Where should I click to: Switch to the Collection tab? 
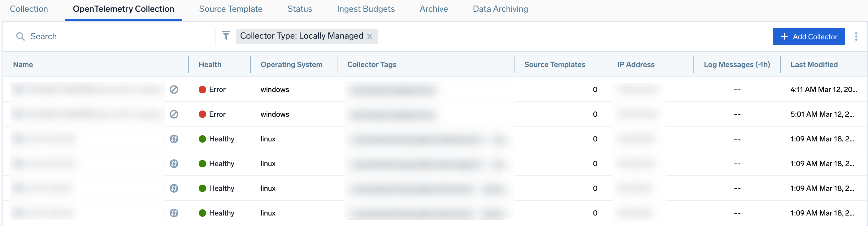29,9
